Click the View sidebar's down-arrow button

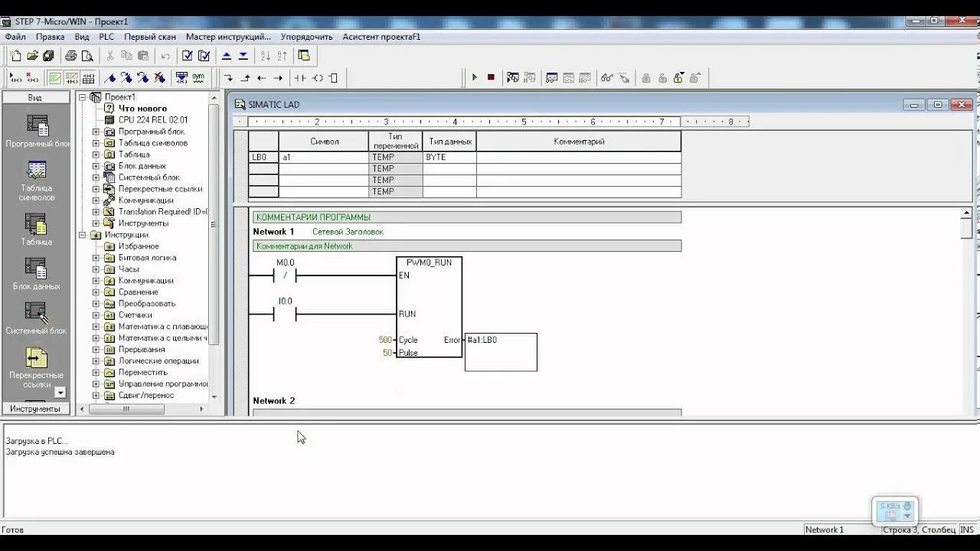pyautogui.click(x=60, y=393)
